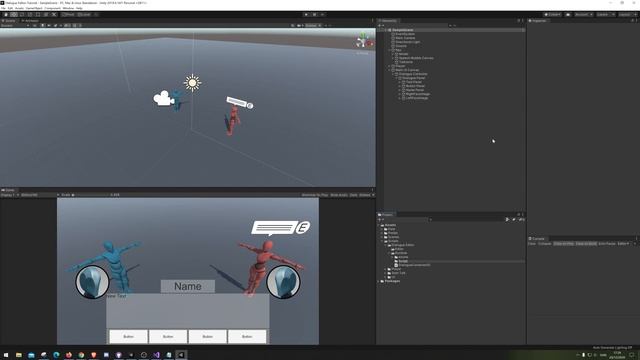Select Directional Light in the Hierarchy
640x360 pixels.
pyautogui.click(x=407, y=42)
